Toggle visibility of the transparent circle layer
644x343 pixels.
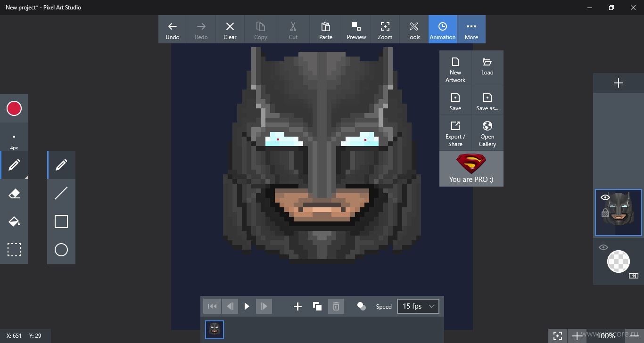coord(603,247)
